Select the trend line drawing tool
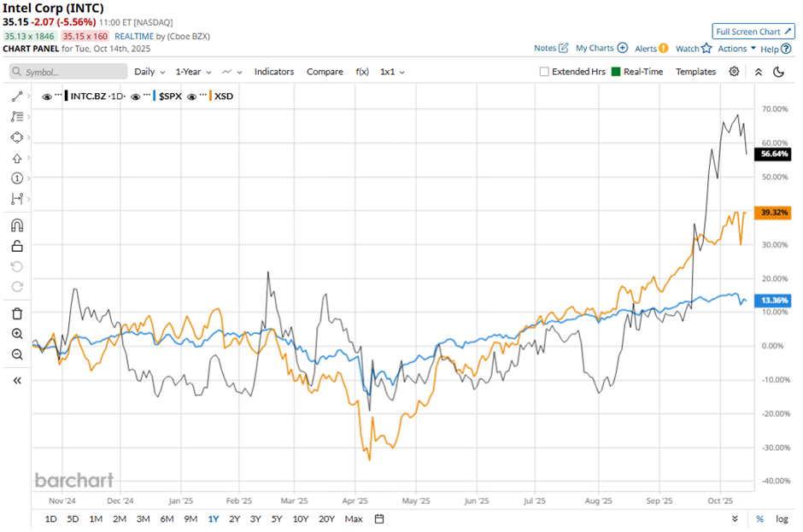This screenshot has width=803, height=532. point(16,96)
